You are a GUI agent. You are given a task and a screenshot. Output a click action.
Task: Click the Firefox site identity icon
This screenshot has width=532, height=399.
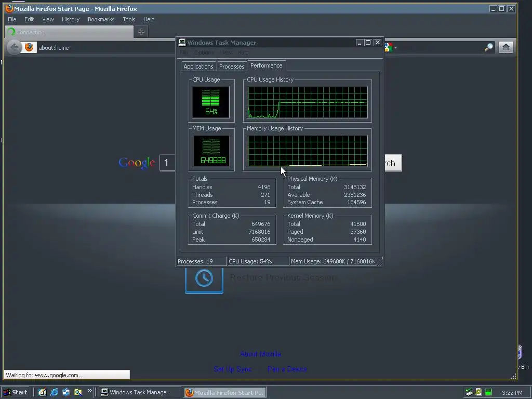29,47
